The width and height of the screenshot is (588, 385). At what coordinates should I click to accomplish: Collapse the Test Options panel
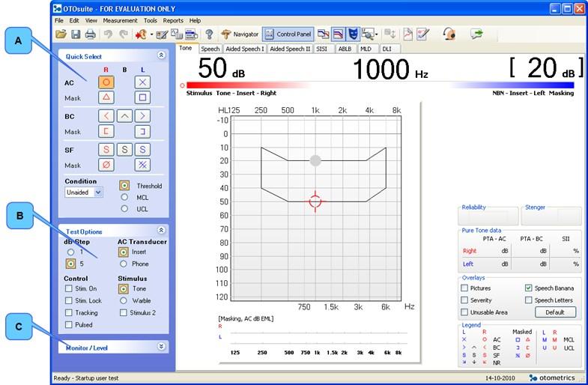coord(161,230)
